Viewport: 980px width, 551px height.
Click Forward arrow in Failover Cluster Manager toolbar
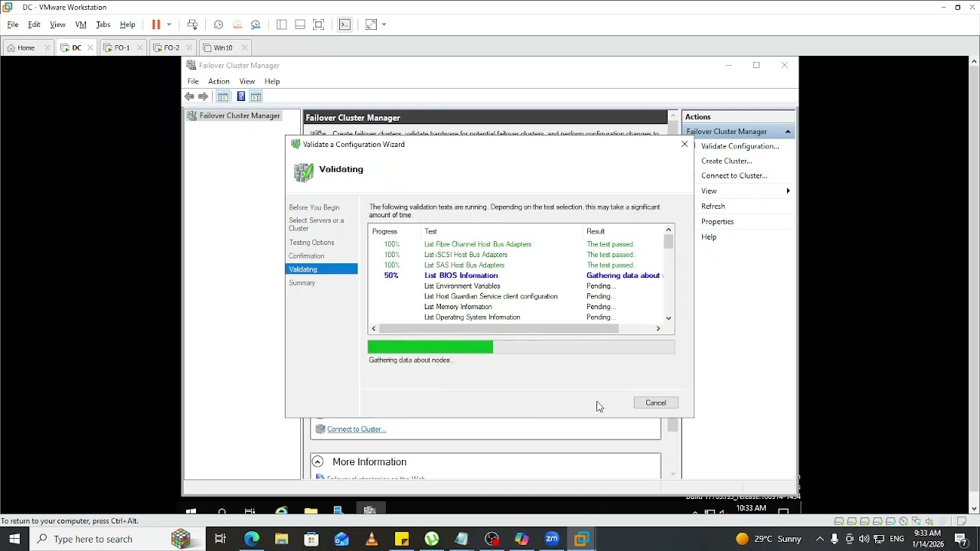(x=203, y=96)
